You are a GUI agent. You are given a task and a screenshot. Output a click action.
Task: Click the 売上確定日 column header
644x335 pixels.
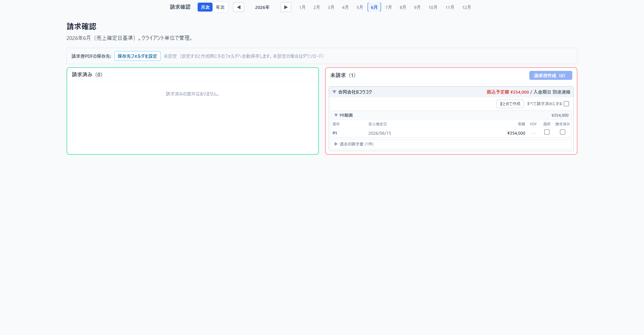pos(377,124)
